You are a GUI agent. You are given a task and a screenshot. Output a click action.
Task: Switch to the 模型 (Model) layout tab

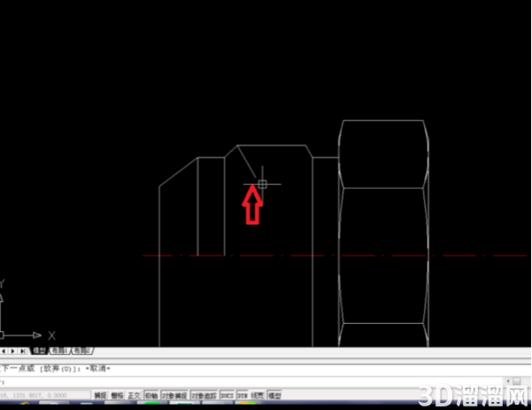(39, 351)
